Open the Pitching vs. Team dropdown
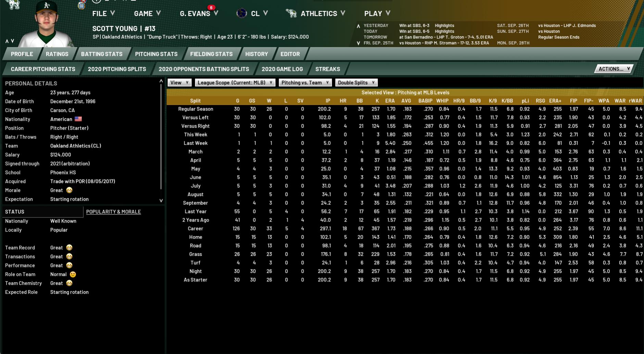Image resolution: width=644 pixels, height=354 pixels. pos(305,82)
